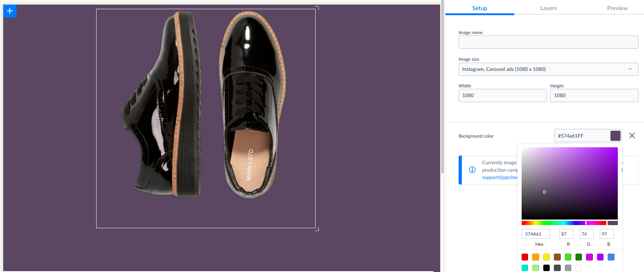This screenshot has width=644, height=272.
Task: Click the Width input field
Action: coord(502,96)
